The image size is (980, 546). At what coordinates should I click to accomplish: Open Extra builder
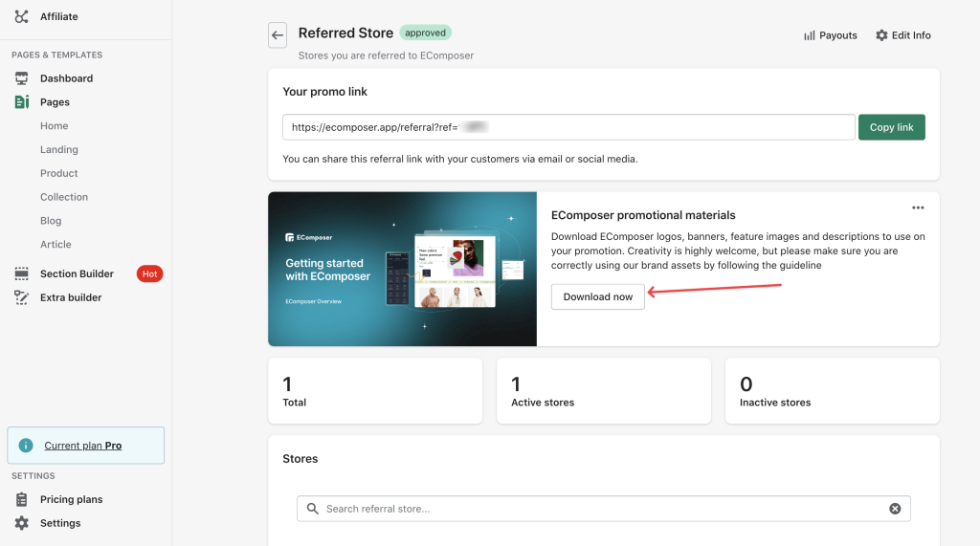tap(71, 297)
